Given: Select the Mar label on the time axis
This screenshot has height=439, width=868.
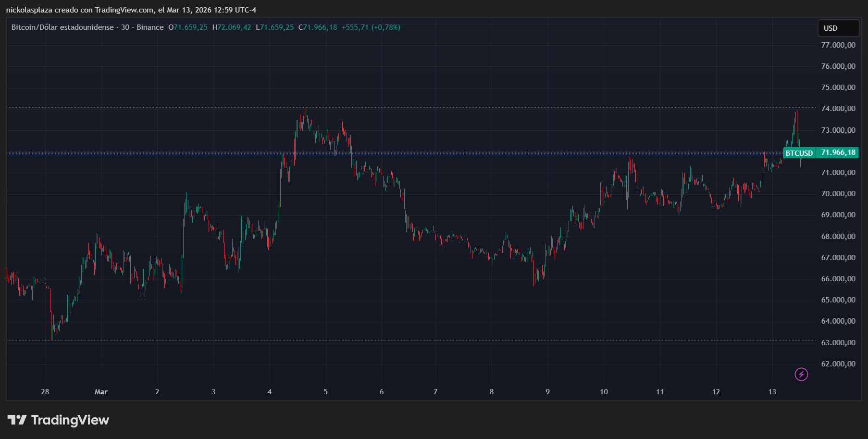Looking at the screenshot, I should [101, 392].
